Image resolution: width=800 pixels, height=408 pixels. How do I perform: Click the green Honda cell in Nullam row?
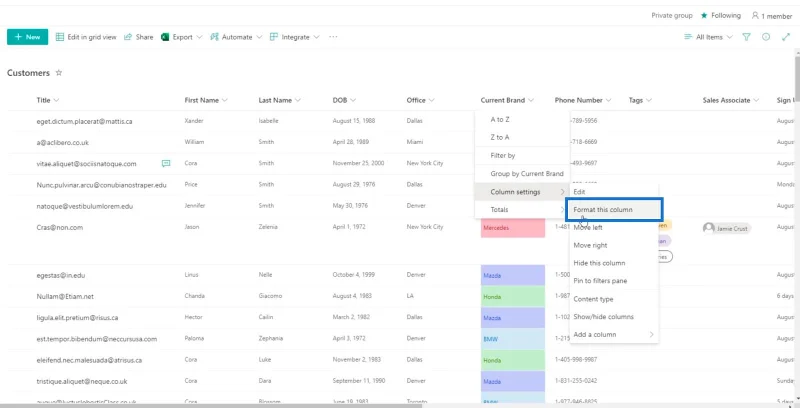pos(513,296)
